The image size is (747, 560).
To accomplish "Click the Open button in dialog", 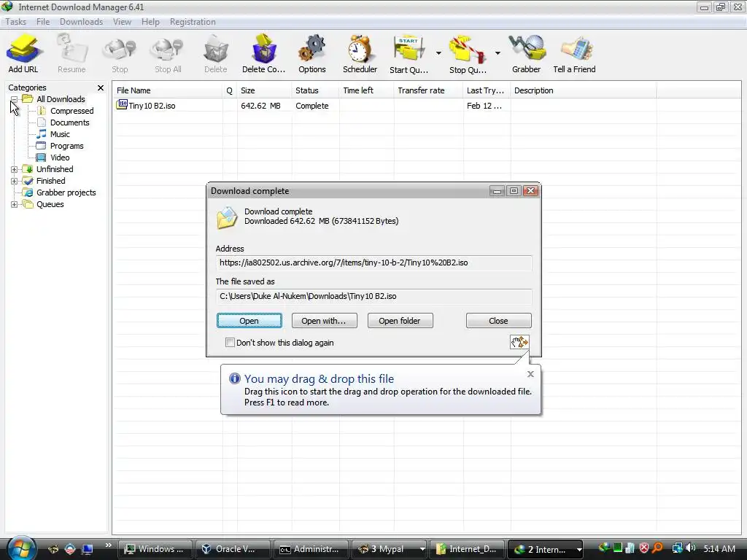I will point(249,321).
